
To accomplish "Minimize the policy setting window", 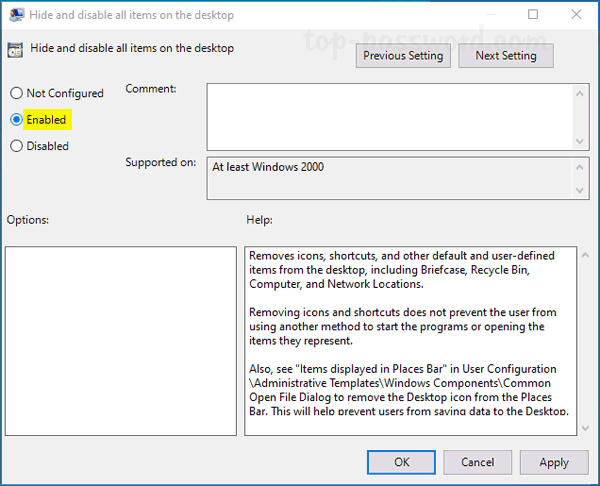I will pyautogui.click(x=489, y=15).
